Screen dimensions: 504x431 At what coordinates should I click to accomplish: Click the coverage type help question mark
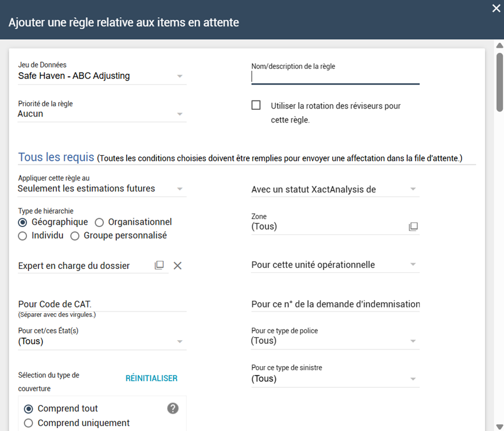coord(173,408)
